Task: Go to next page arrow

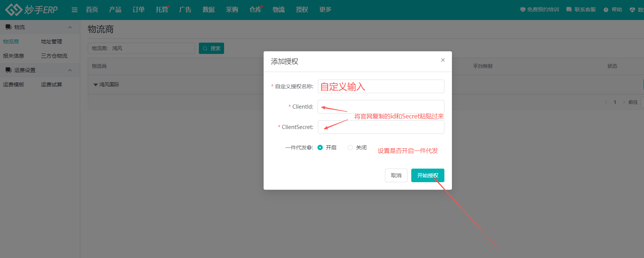Action: [x=624, y=102]
